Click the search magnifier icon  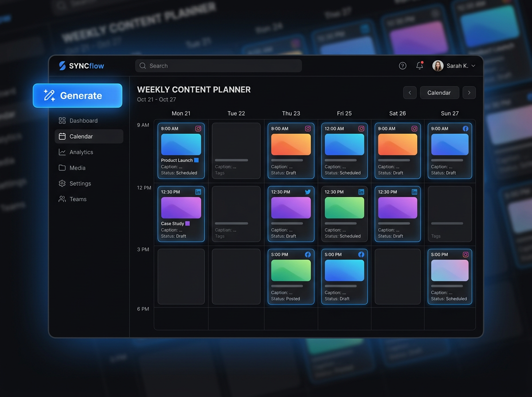pyautogui.click(x=143, y=66)
